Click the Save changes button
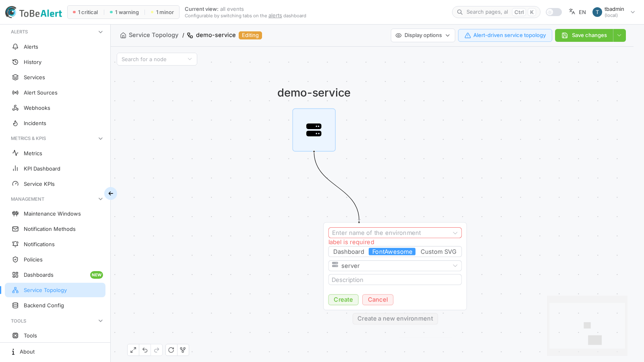This screenshot has height=362, width=644. click(584, 35)
